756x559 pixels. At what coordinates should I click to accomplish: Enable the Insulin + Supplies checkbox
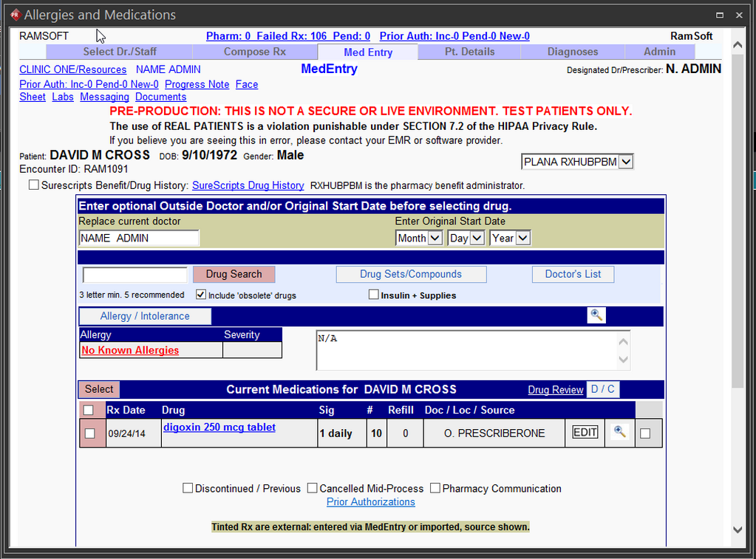pyautogui.click(x=374, y=295)
